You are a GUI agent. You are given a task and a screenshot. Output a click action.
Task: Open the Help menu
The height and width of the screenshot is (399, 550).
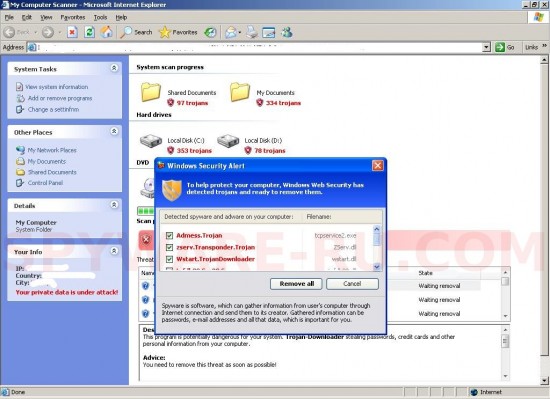(x=121, y=17)
